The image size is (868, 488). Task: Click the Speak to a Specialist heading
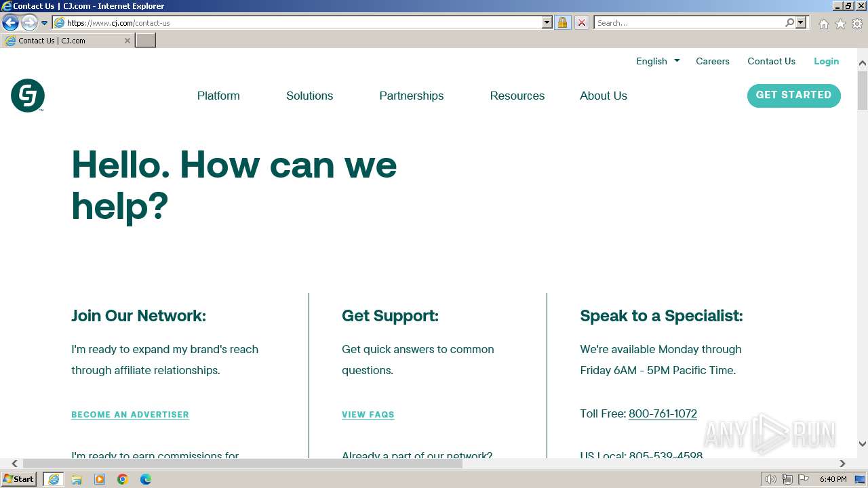pyautogui.click(x=661, y=316)
